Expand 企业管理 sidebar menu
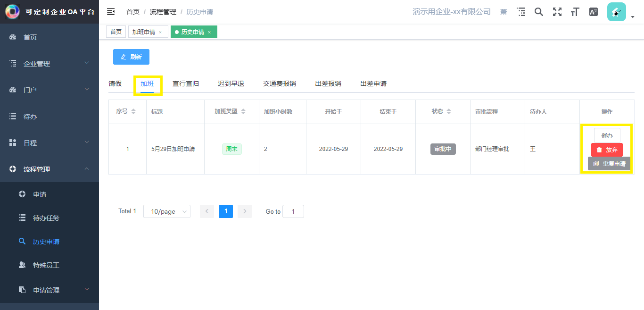The image size is (644, 310). click(50, 63)
